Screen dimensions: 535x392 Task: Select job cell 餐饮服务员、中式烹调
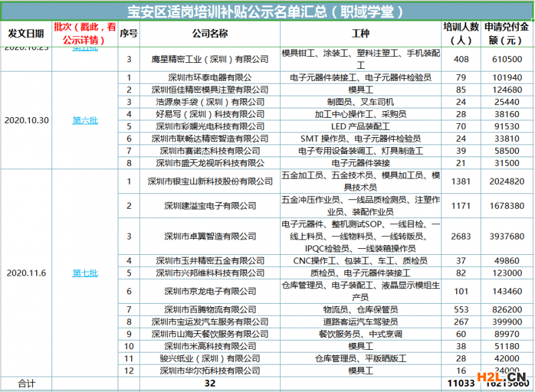pos(360,334)
